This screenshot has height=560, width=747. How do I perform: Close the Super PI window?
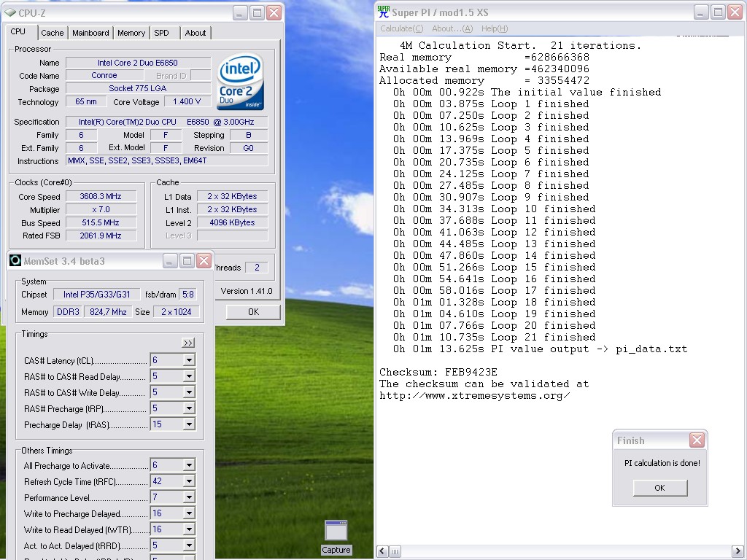(735, 12)
